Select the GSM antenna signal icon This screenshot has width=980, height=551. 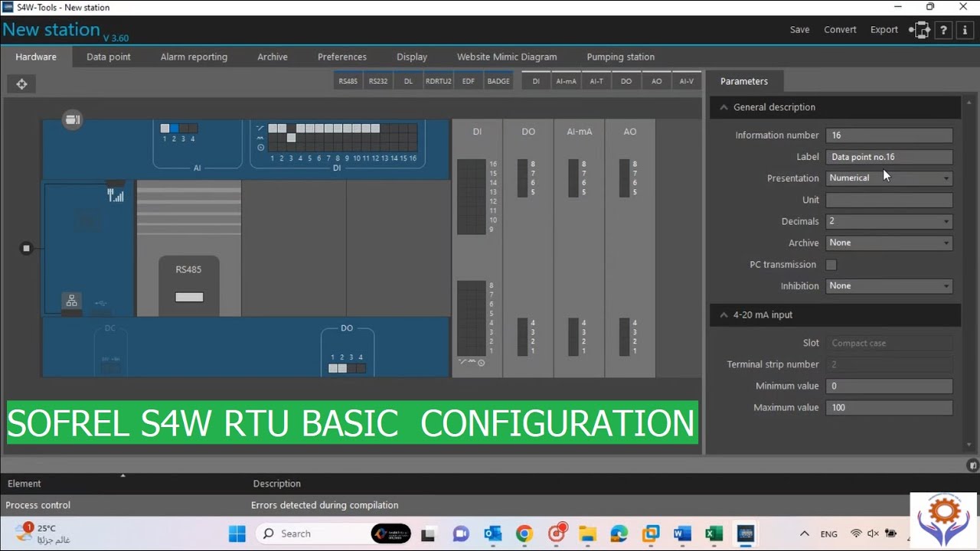point(116,196)
